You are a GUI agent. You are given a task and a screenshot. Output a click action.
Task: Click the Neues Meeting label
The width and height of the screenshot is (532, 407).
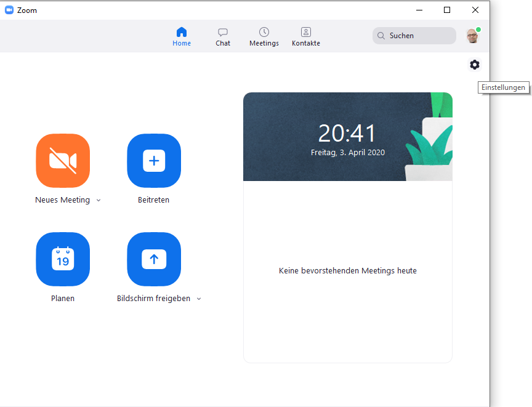point(62,199)
